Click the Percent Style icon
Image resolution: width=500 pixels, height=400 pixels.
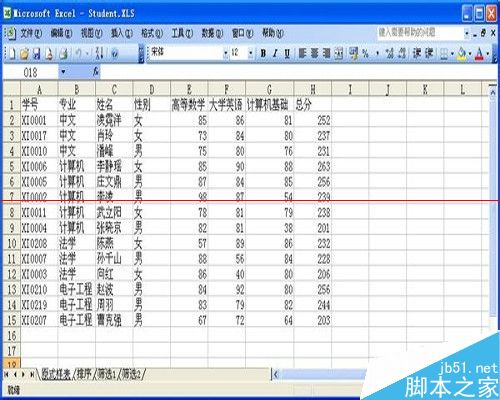point(365,53)
